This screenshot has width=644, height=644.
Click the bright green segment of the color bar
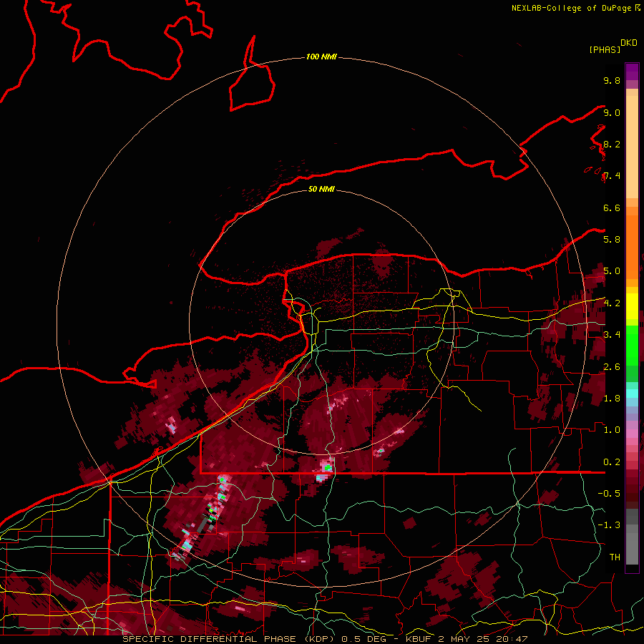pyautogui.click(x=632, y=345)
